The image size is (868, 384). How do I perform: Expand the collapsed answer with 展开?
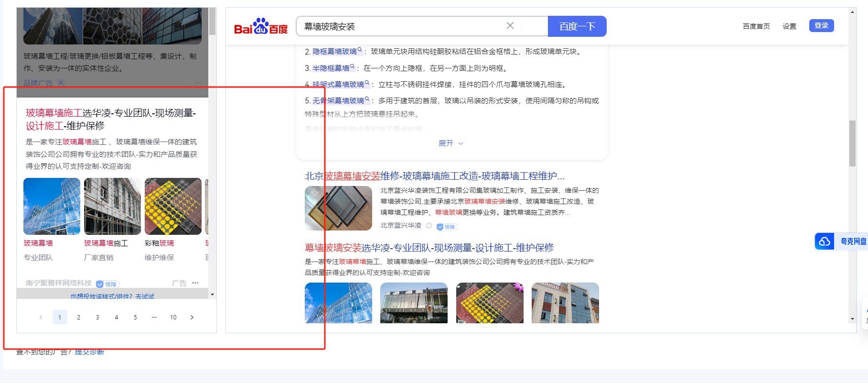tap(451, 143)
